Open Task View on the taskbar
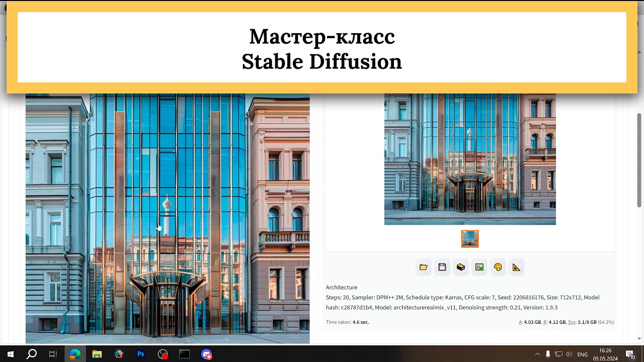This screenshot has height=362, width=644. point(53,354)
